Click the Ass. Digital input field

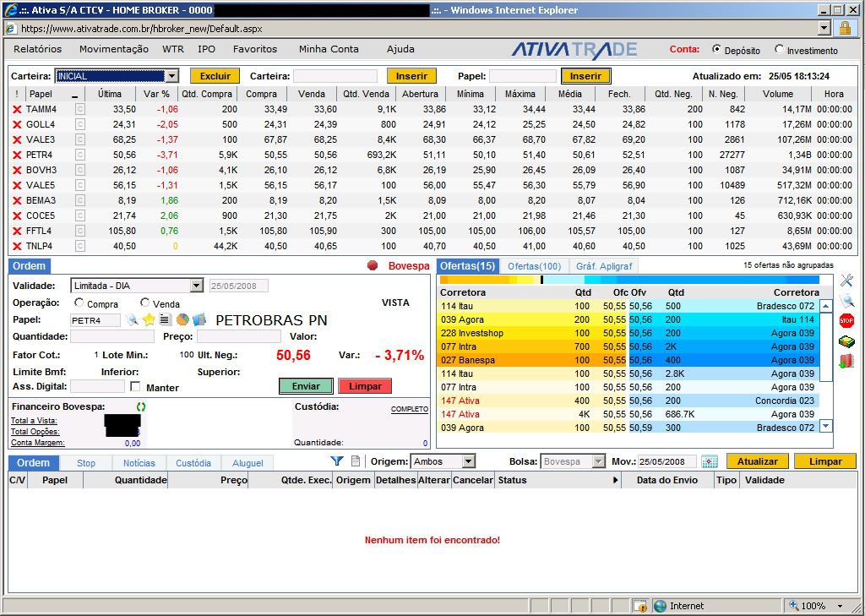[x=98, y=386]
